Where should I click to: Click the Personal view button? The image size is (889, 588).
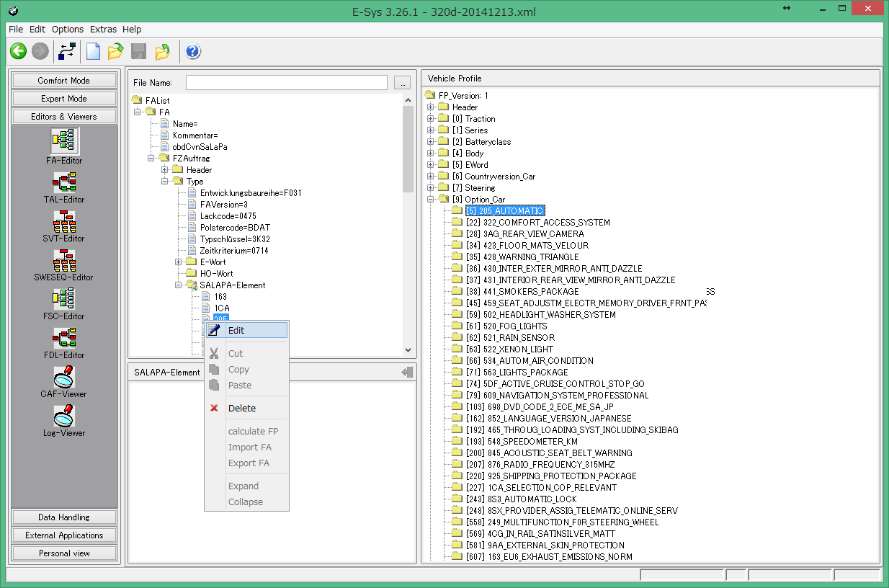(64, 553)
